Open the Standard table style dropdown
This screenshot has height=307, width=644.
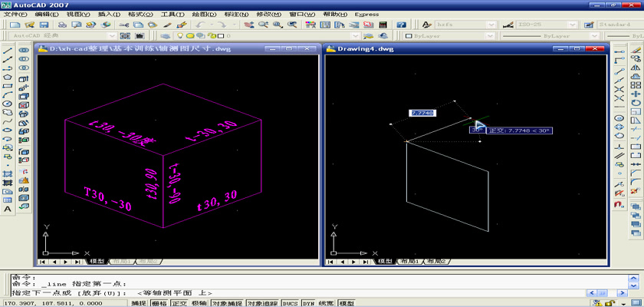tap(620, 25)
